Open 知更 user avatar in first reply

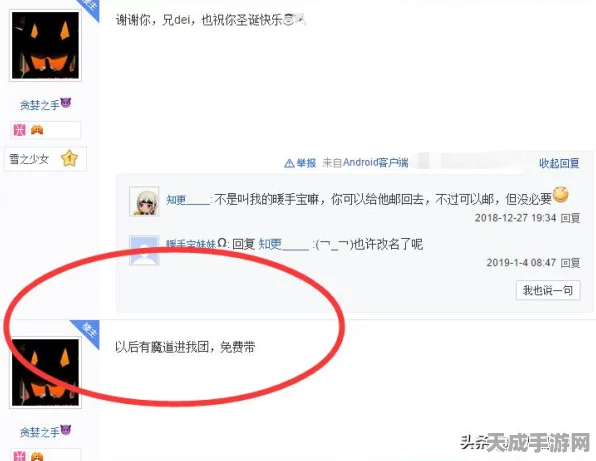[x=144, y=201]
